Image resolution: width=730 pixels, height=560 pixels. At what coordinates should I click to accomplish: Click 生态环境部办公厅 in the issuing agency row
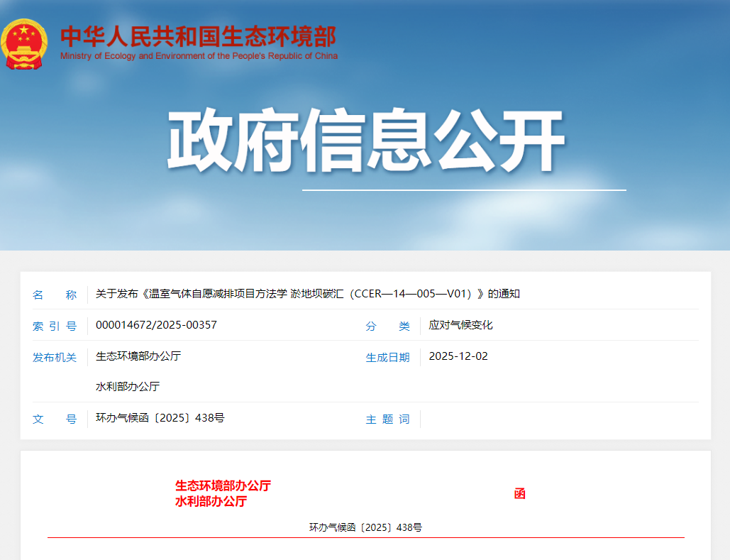(x=138, y=356)
